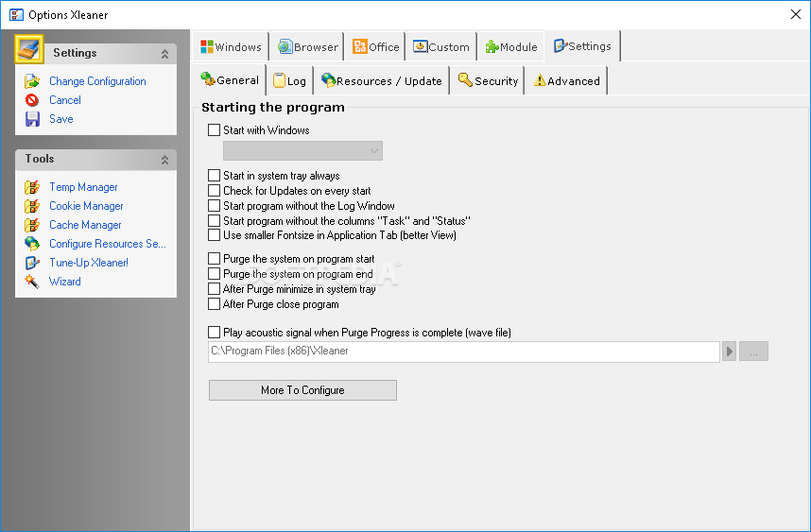811x532 pixels.
Task: Click the Cache Manager icon
Action: [32, 225]
